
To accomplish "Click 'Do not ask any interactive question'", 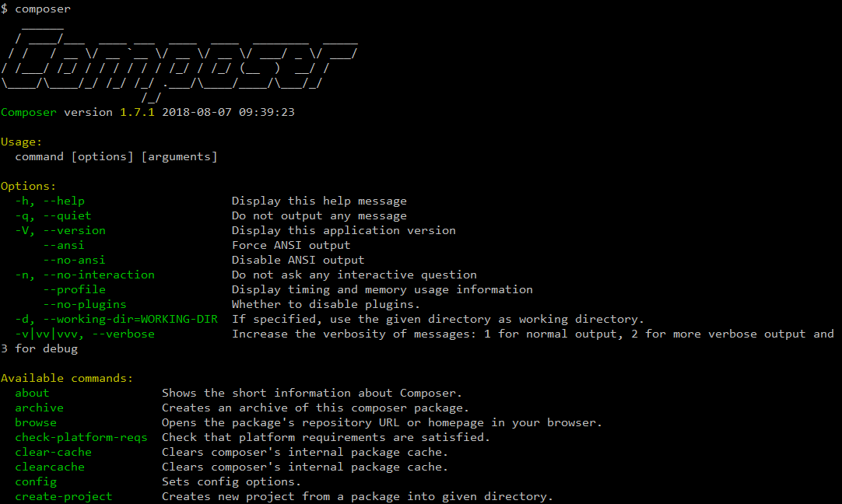I will 354,275.
